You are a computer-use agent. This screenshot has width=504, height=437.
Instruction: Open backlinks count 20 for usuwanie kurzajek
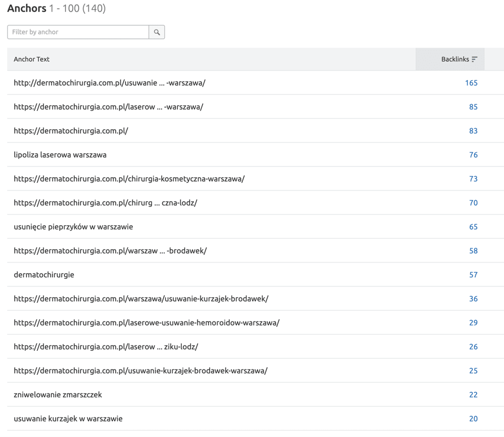point(473,419)
